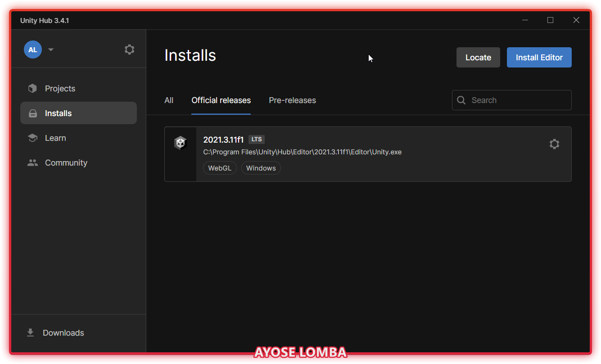601x364 pixels.
Task: Select the Official releases tab
Action: click(221, 100)
